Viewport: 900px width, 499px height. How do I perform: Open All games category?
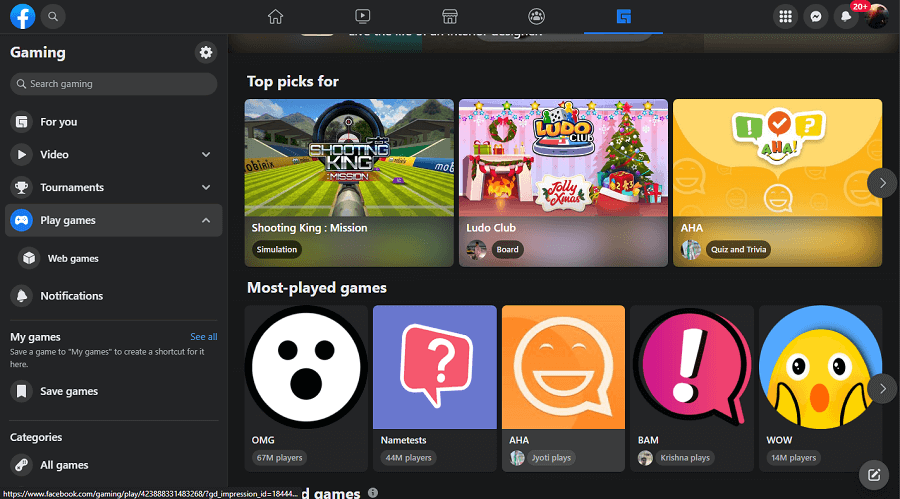(113, 465)
